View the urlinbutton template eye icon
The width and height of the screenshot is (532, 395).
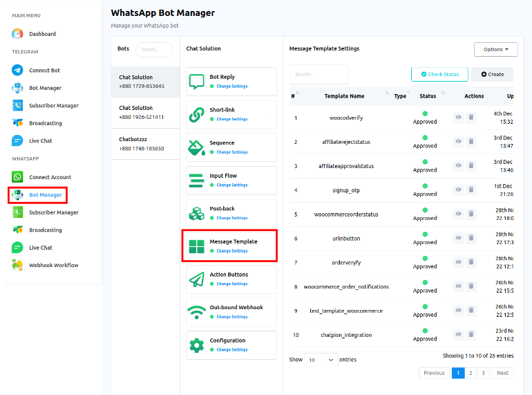[x=458, y=238]
